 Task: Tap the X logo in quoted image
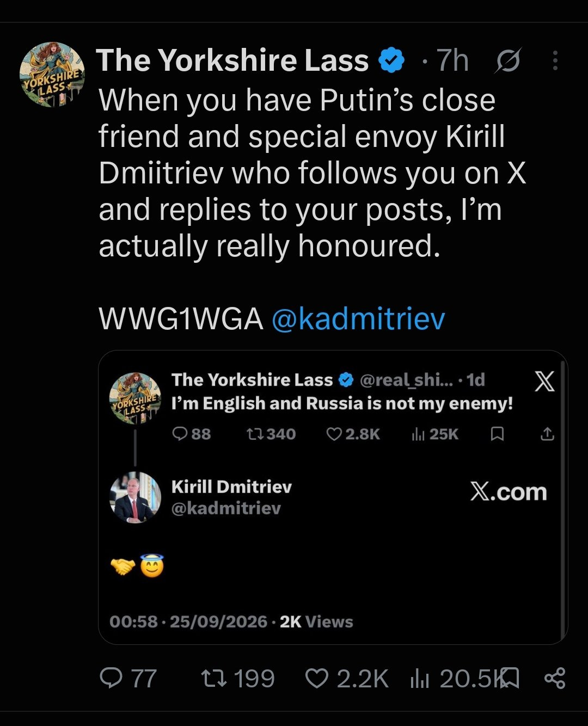point(544,382)
